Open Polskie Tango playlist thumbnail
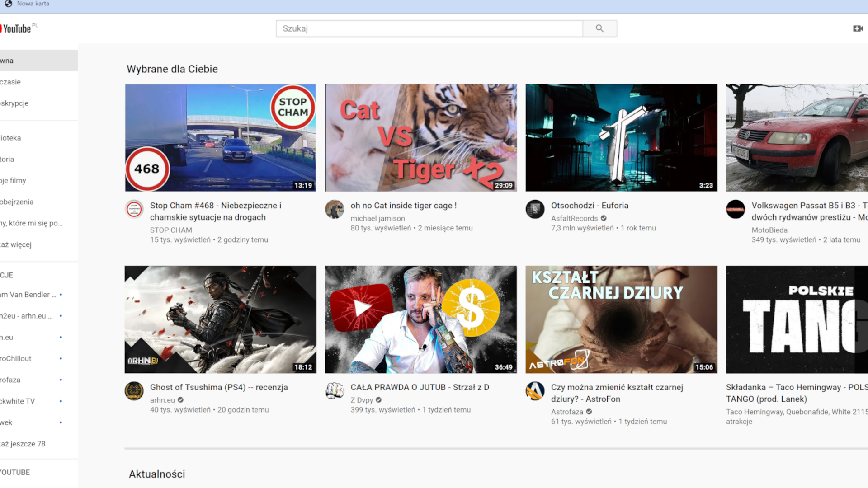 797,319
